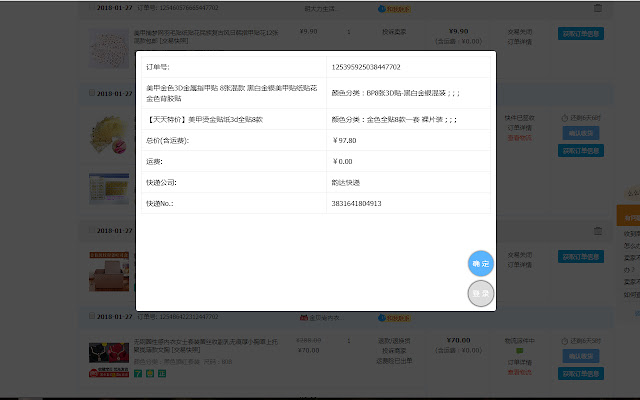Click shop icon beside 金贝省内衣

[303, 317]
